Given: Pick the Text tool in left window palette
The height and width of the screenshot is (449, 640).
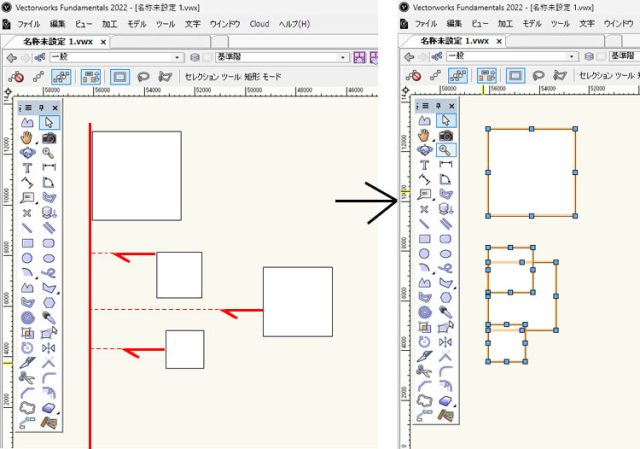Looking at the screenshot, I should click(27, 167).
